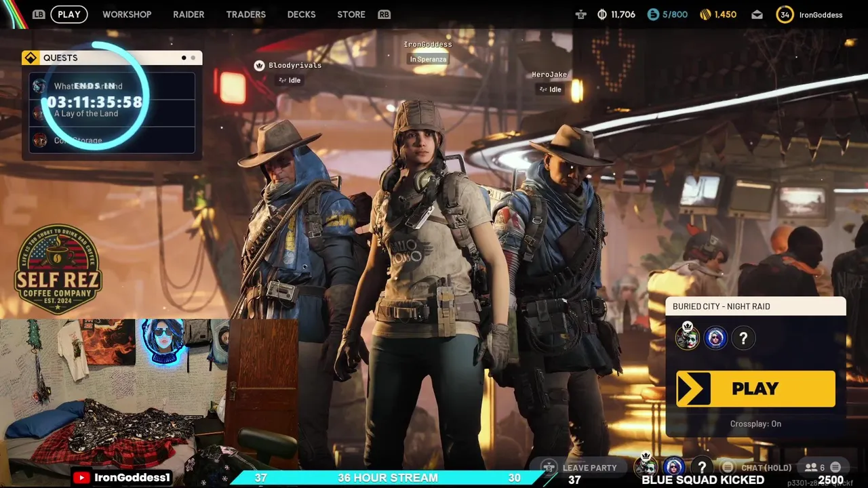Image resolution: width=868 pixels, height=488 pixels.
Task: Click the first quest's trader portrait icon
Action: tap(39, 86)
